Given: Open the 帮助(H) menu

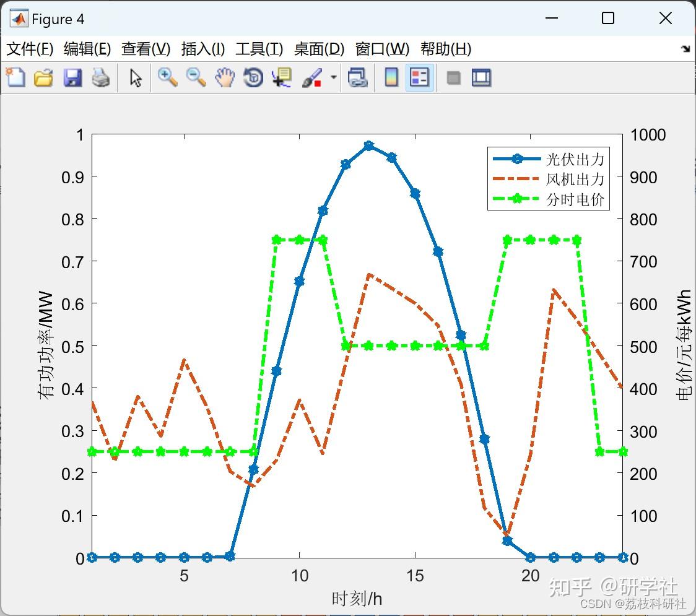Looking at the screenshot, I should pos(446,48).
